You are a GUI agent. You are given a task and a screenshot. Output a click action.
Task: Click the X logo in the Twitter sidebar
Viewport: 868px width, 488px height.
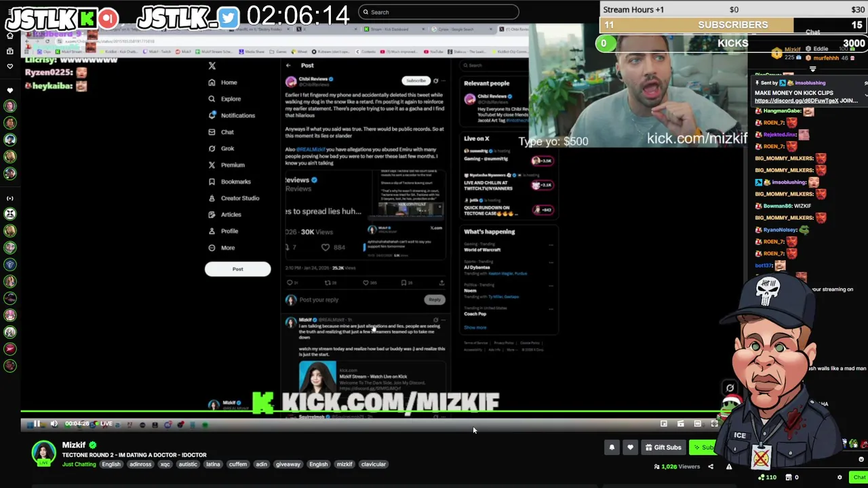pos(212,66)
